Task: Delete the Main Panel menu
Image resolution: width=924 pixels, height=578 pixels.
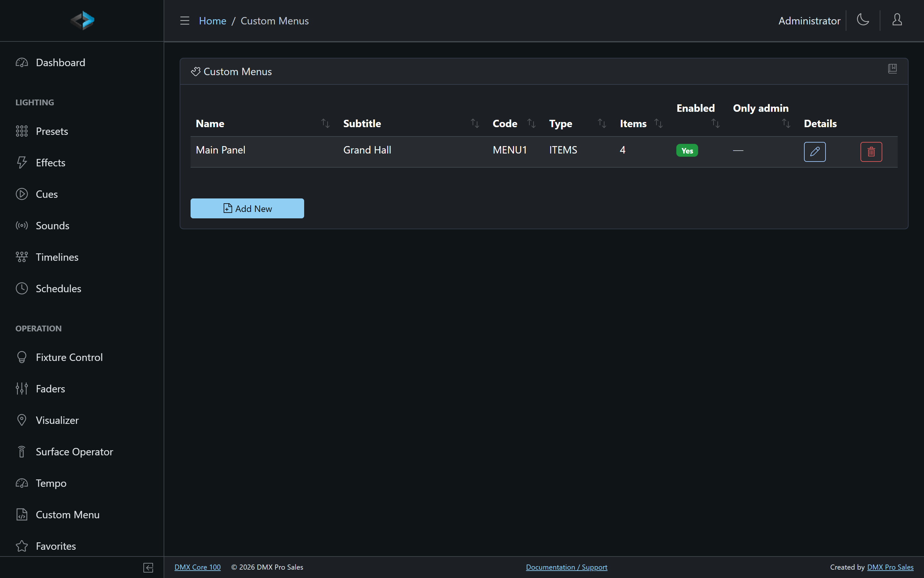Action: pyautogui.click(x=871, y=152)
